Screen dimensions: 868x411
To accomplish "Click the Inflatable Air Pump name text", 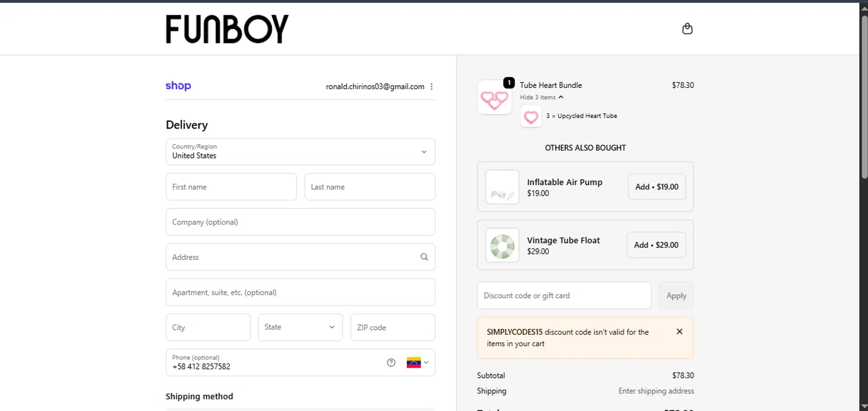I will [565, 182].
